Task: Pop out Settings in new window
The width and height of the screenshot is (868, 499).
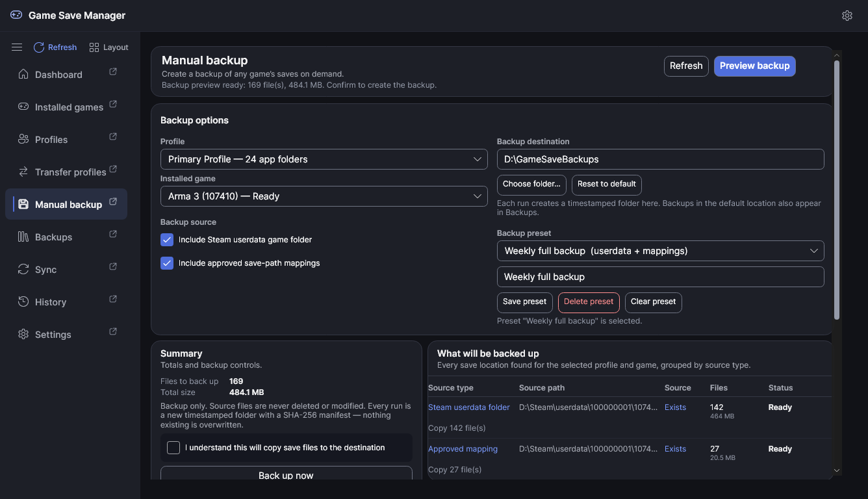Action: pyautogui.click(x=113, y=331)
